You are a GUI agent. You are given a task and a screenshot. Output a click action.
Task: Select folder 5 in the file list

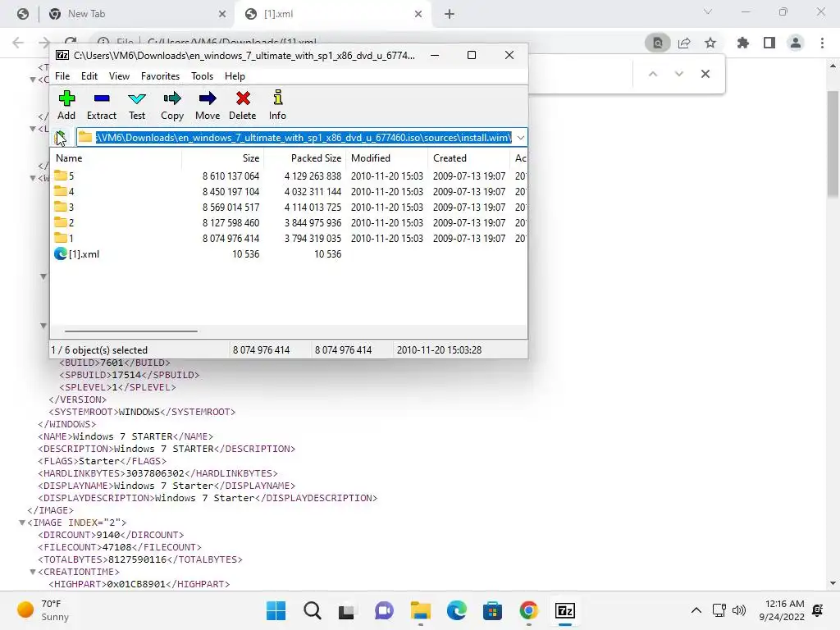64,176
